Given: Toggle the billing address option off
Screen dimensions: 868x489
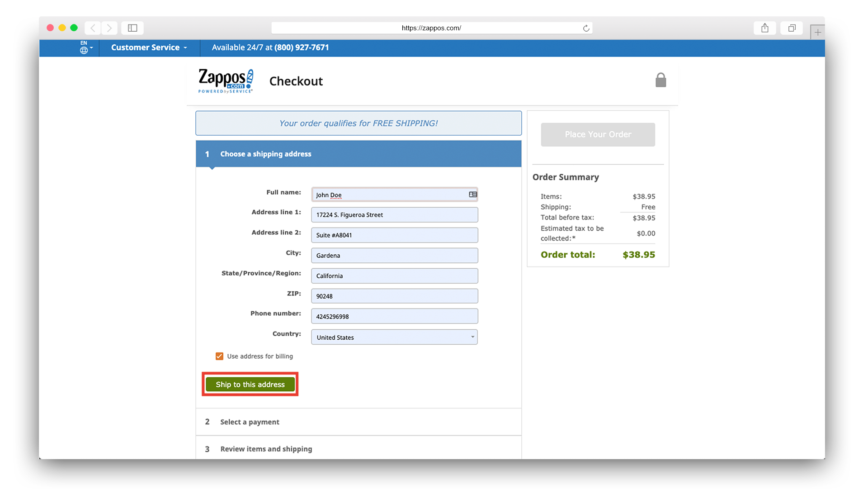Looking at the screenshot, I should (x=219, y=356).
